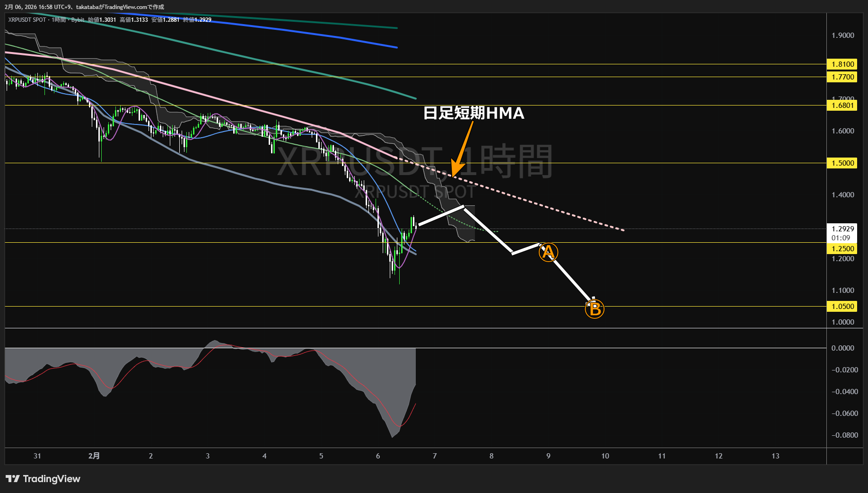The height and width of the screenshot is (493, 868).
Task: Select the yellow 1.6801 price level label
Action: pos(842,106)
